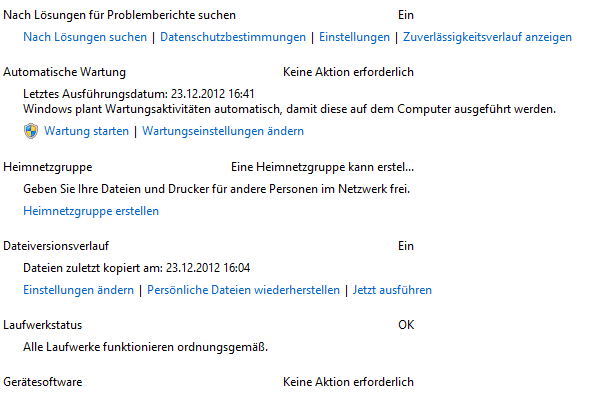Start maintenance via 'Wartung starten'
The height and width of the screenshot is (410, 595).
tap(87, 131)
